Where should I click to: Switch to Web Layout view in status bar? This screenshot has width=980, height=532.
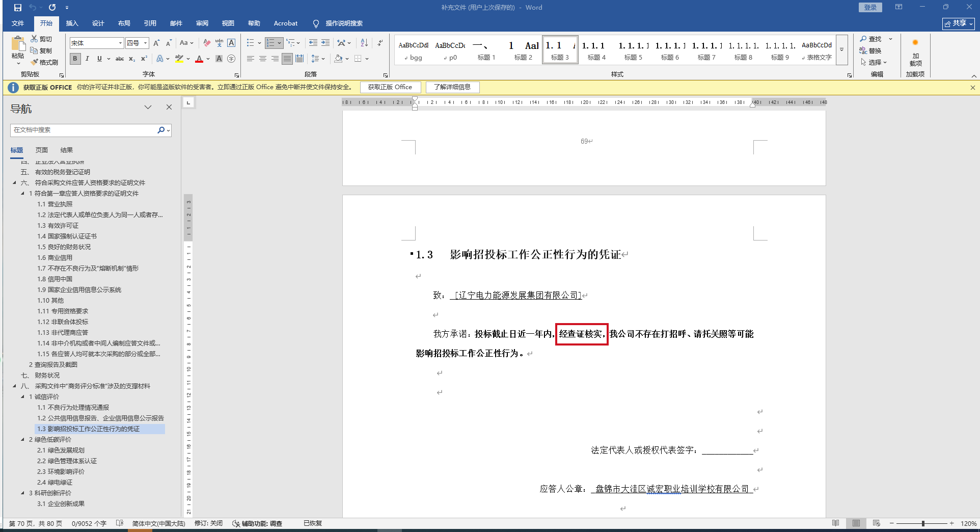(x=876, y=523)
